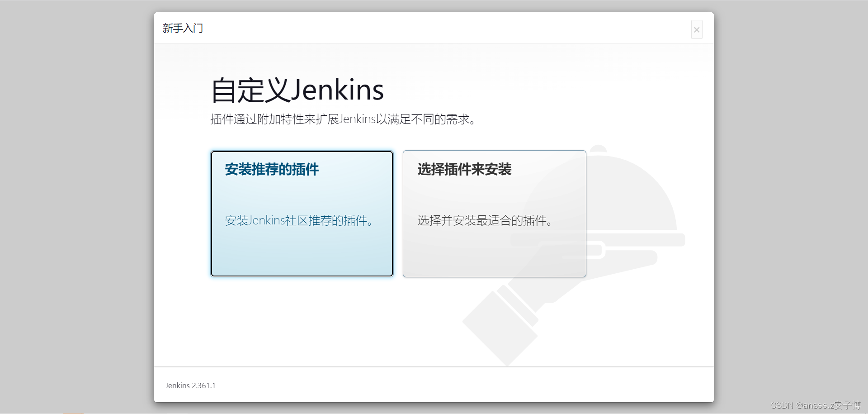Close the 新手入门 dialog with the X
Image resolution: width=868 pixels, height=414 pixels.
click(696, 29)
